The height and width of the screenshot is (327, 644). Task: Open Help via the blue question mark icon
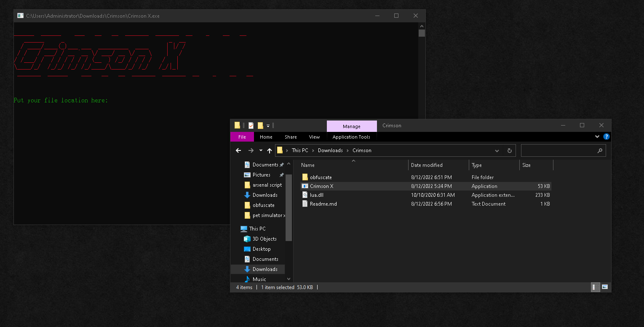click(x=606, y=137)
